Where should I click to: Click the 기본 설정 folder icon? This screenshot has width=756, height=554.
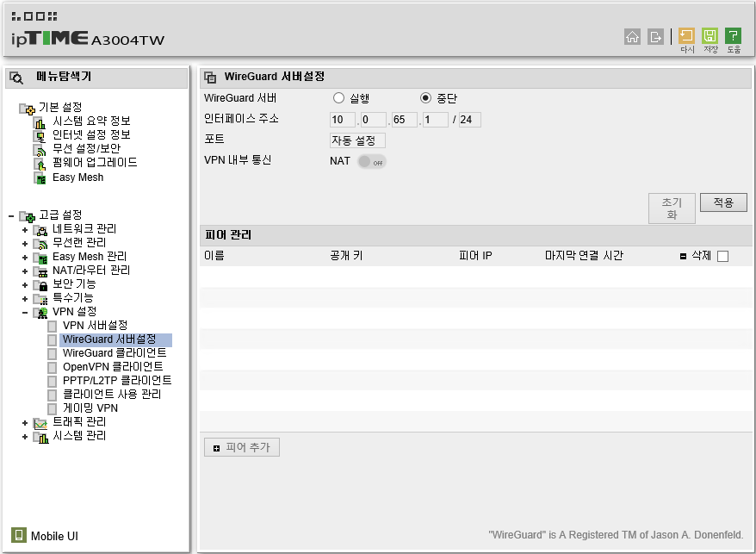(27, 109)
